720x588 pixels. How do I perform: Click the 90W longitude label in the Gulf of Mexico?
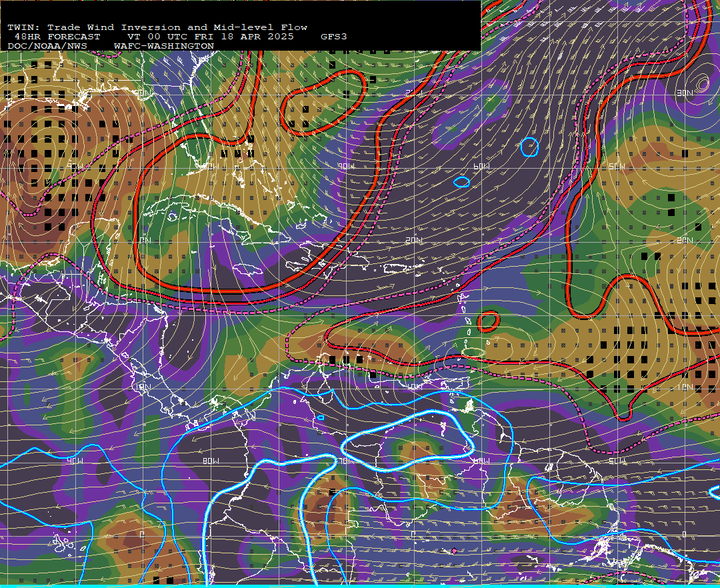coord(75,166)
